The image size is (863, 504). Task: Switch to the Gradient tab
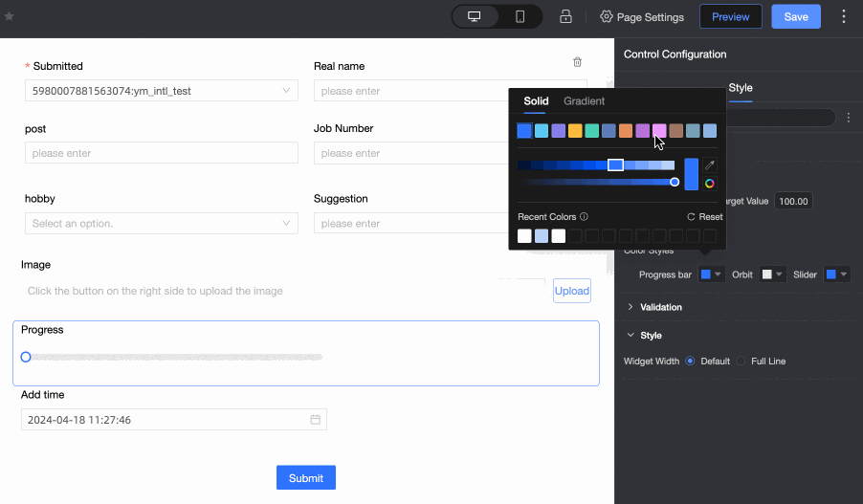pos(584,101)
